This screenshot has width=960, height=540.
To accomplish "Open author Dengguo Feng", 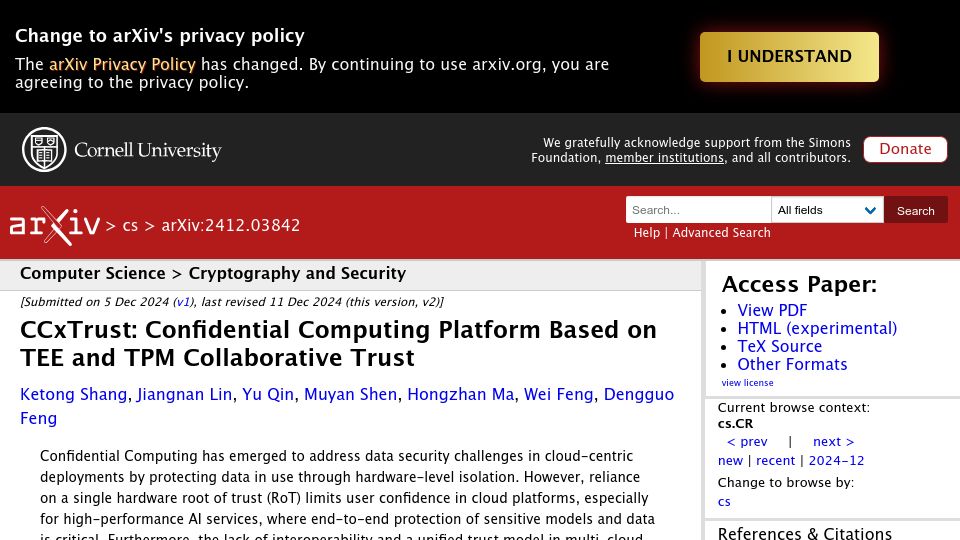I will [x=639, y=394].
